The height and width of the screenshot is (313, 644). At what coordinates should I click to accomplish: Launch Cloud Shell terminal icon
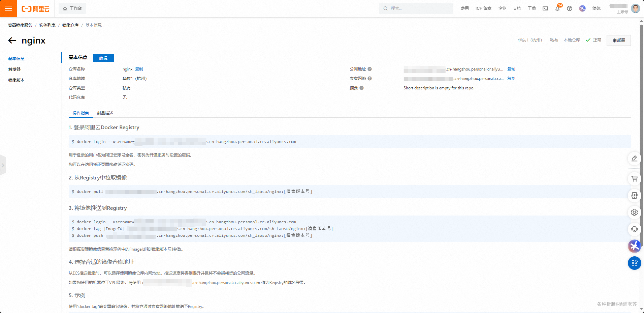coord(545,8)
